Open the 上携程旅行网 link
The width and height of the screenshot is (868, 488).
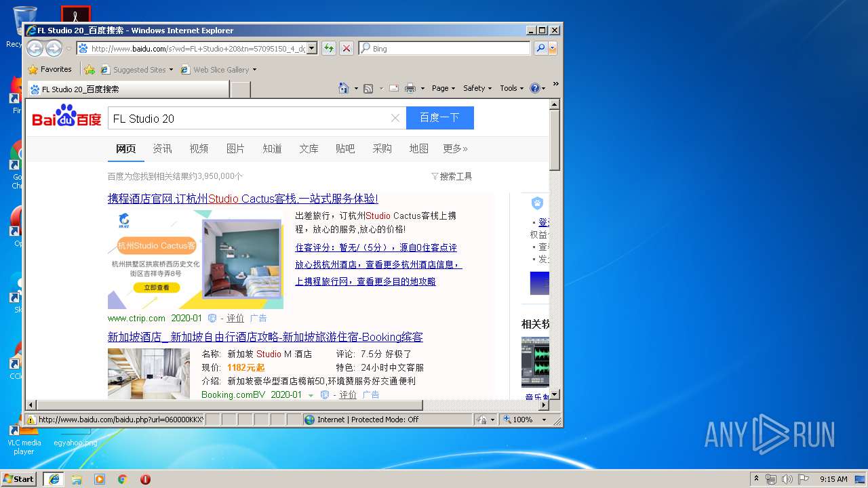366,281
